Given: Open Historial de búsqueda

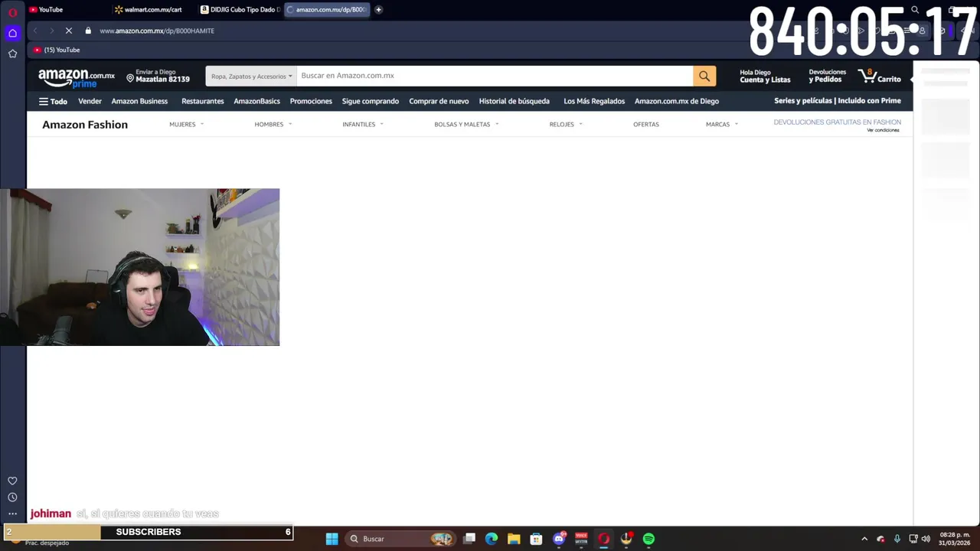Looking at the screenshot, I should 514,101.
